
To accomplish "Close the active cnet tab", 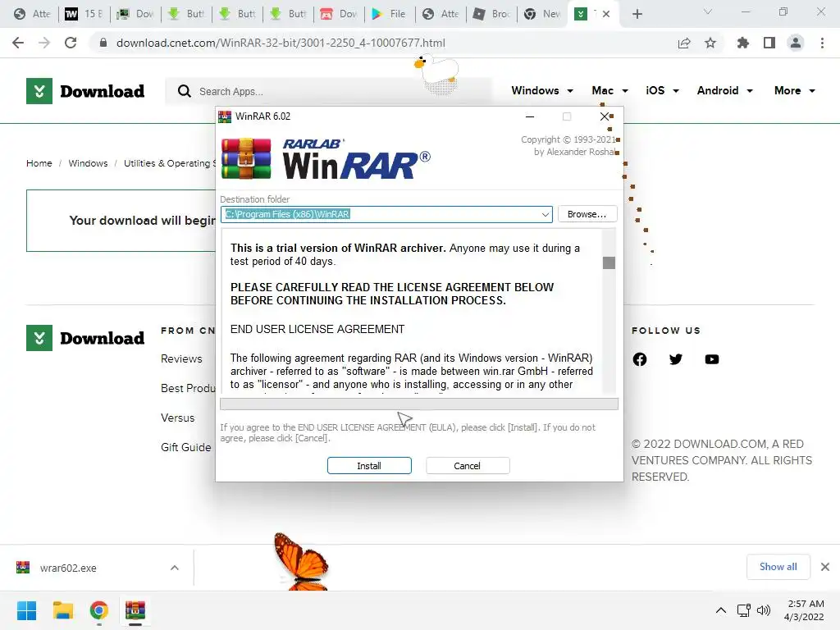I will coord(606,14).
